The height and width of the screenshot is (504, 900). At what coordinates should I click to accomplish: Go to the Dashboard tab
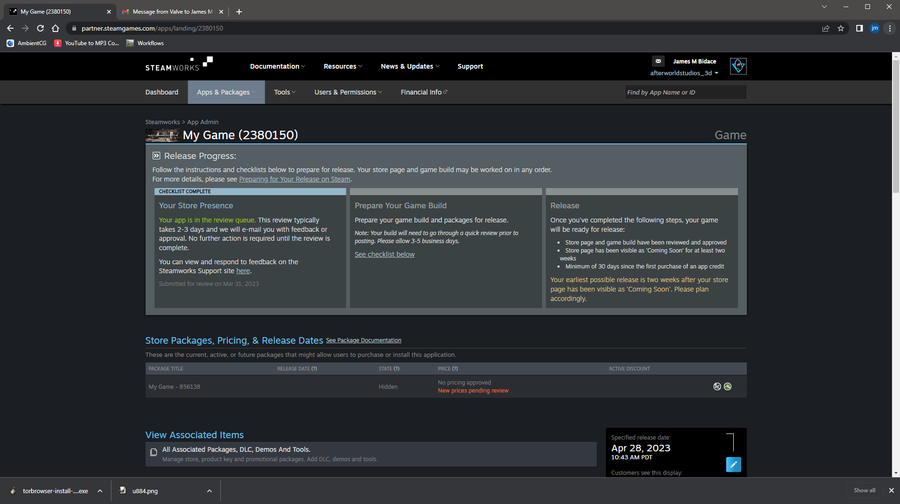tap(161, 92)
